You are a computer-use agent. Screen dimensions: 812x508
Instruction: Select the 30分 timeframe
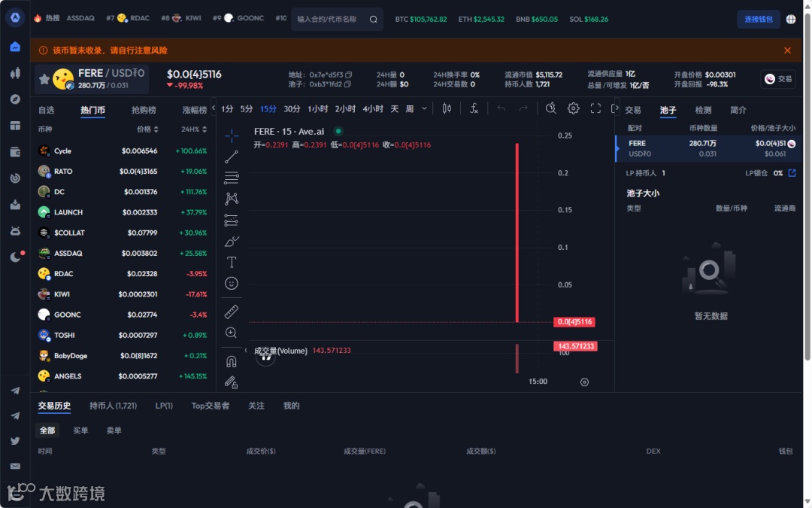tap(292, 109)
